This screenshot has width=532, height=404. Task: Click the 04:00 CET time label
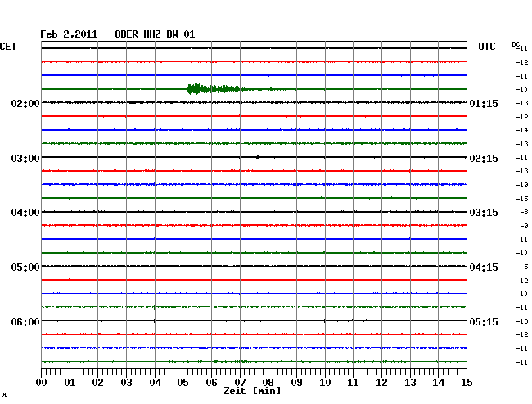(x=25, y=213)
